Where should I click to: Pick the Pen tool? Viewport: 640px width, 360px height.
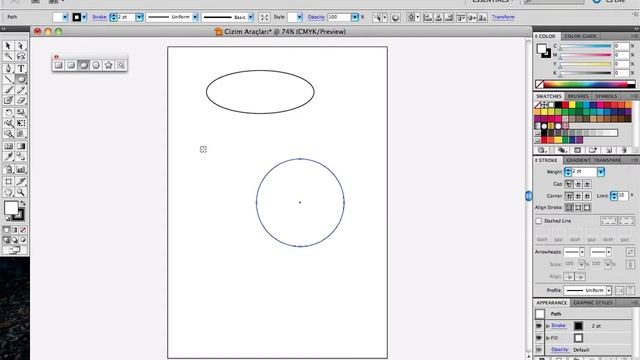8,68
